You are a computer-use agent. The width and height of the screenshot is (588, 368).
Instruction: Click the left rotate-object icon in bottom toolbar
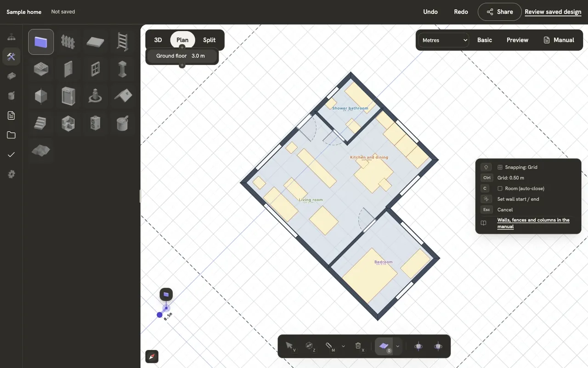tap(418, 346)
